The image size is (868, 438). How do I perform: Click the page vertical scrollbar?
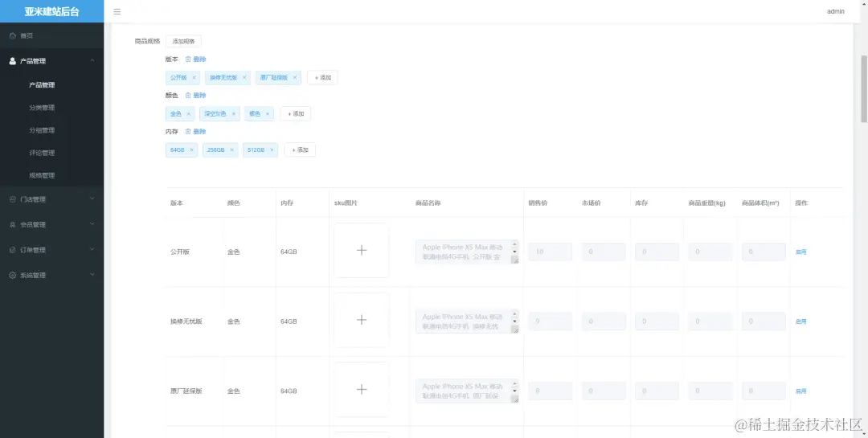863,88
